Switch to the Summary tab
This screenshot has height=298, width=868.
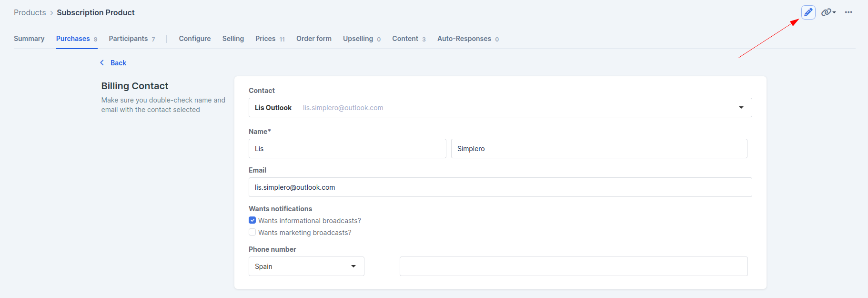29,39
